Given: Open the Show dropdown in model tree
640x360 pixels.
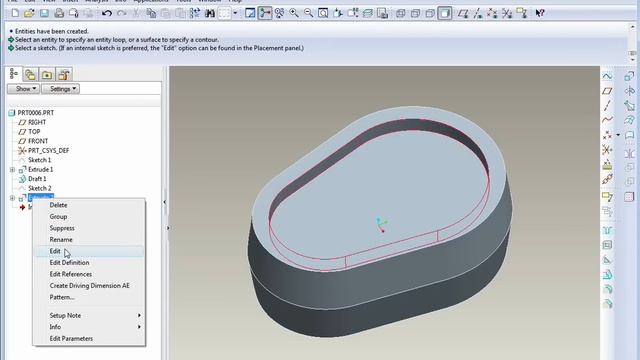Looking at the screenshot, I should pos(23,89).
